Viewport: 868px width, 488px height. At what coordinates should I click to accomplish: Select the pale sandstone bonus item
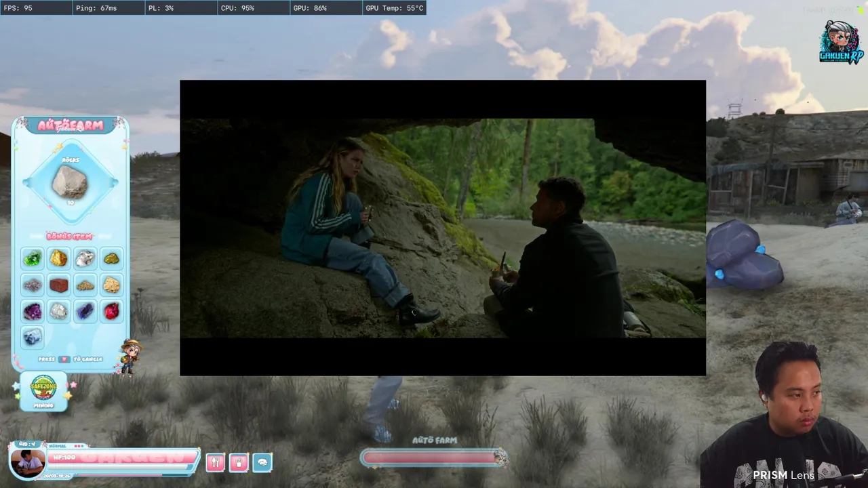pyautogui.click(x=112, y=285)
